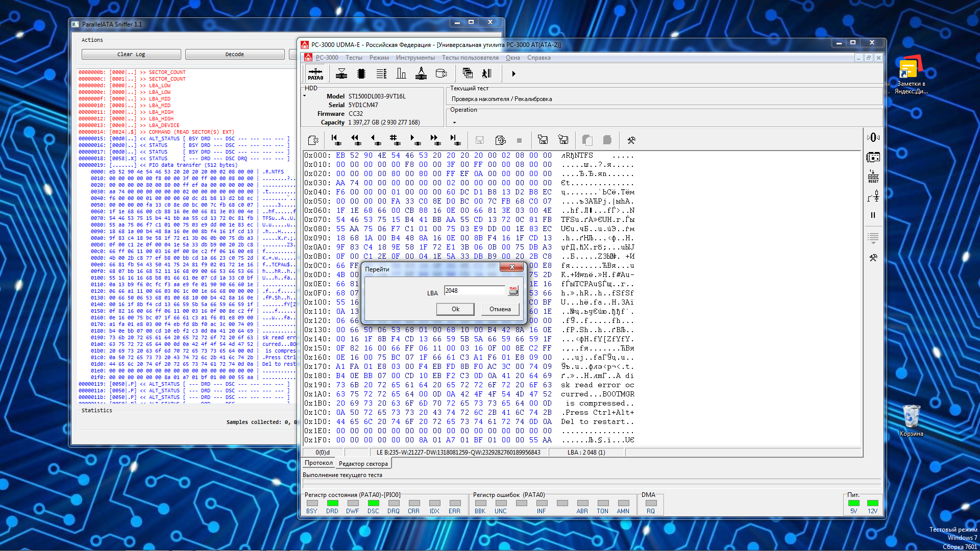The width and height of the screenshot is (980, 551).
Task: Close the Перейти dialog
Action: (512, 267)
